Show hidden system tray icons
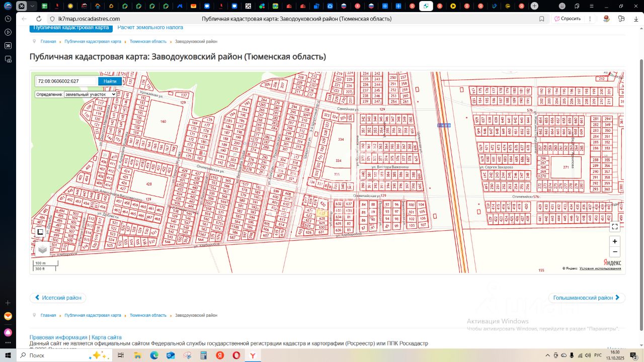644x362 pixels. [x=547, y=355]
